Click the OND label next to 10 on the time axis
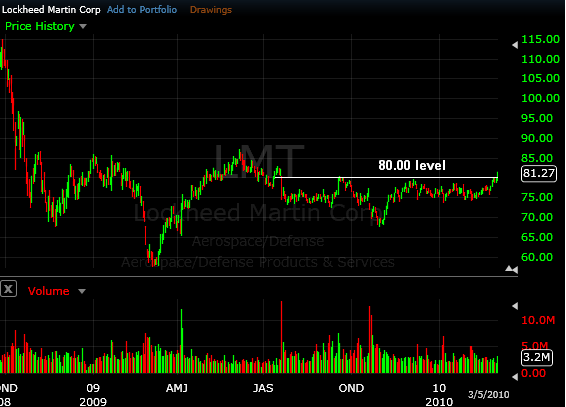Screen dimensions: 566x407 click(x=351, y=388)
